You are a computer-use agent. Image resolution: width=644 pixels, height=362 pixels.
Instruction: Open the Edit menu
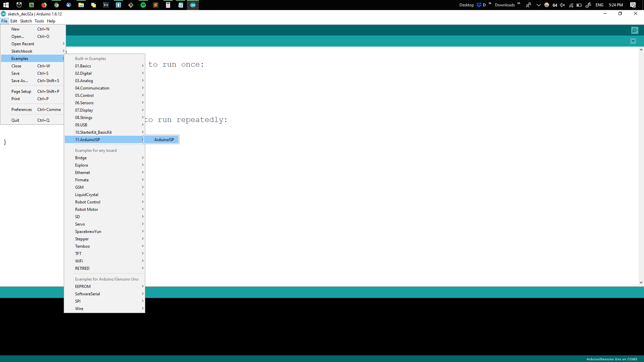[x=14, y=21]
